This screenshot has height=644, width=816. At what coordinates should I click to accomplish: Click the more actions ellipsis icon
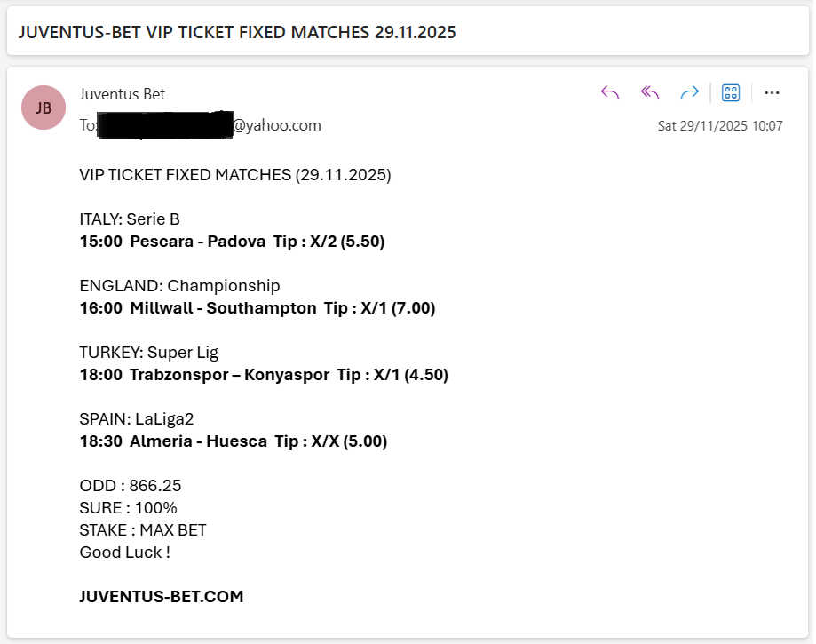[771, 92]
